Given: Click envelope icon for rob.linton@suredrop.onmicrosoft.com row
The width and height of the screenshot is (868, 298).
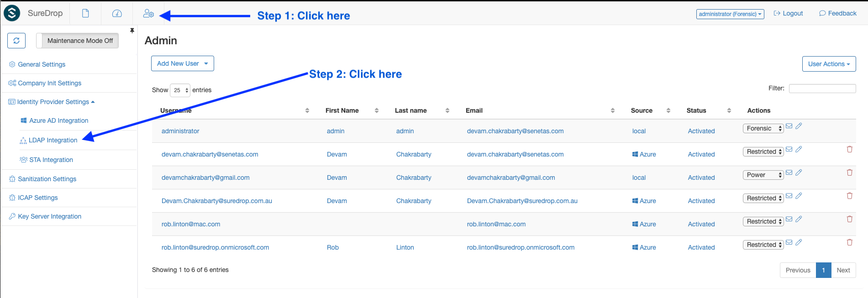Looking at the screenshot, I should (789, 242).
